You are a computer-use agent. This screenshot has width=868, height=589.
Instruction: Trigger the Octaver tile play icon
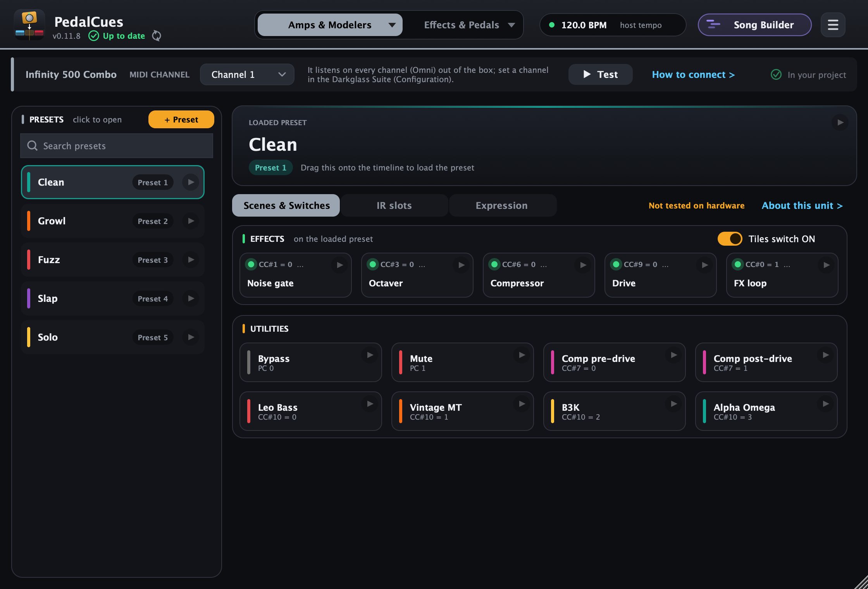[461, 265]
